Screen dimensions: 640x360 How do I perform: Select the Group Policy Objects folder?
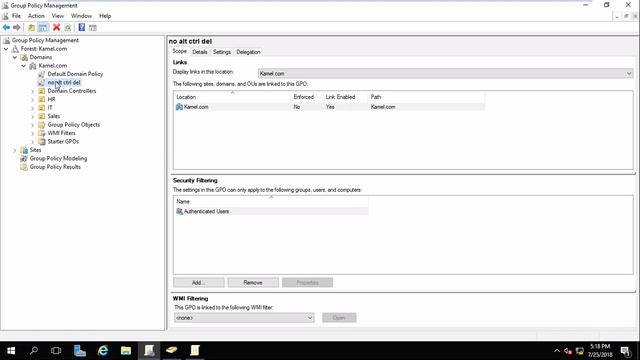tap(73, 124)
